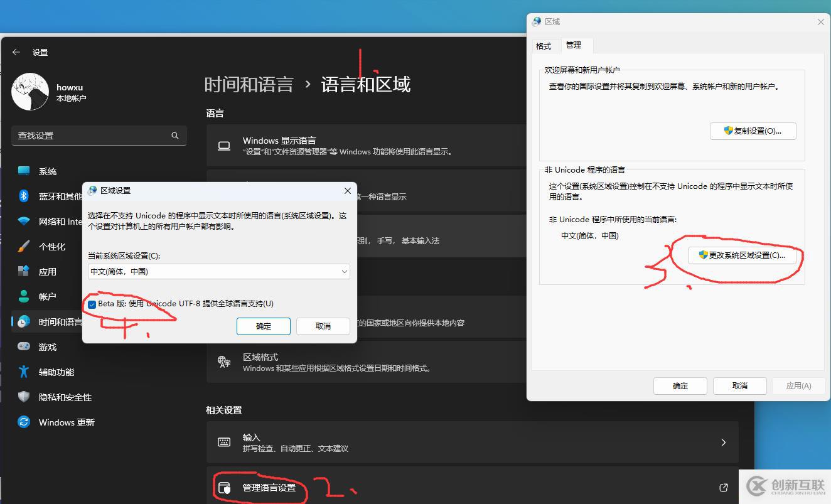Click the globe icon in 区域 title bar
831x504 pixels.
[537, 21]
